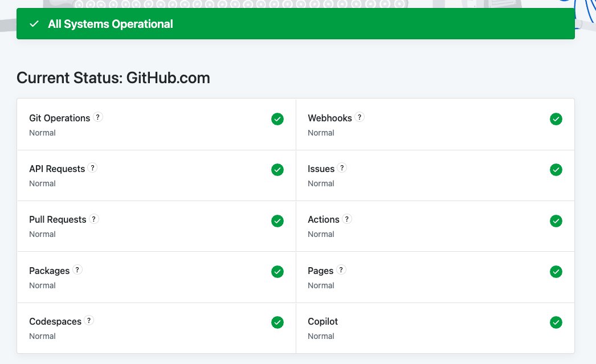The width and height of the screenshot is (596, 364).
Task: Click Normal status under Codespaces
Action: [42, 336]
